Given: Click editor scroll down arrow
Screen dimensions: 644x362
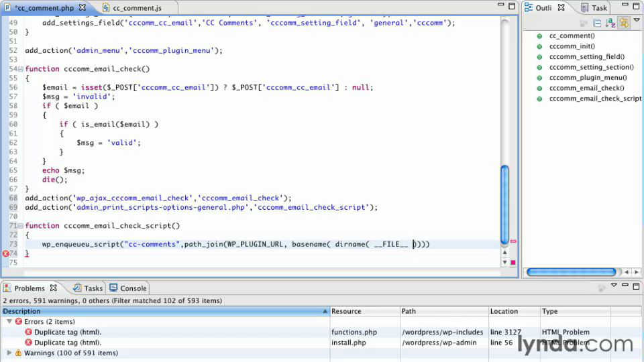Looking at the screenshot, I should pos(504,262).
